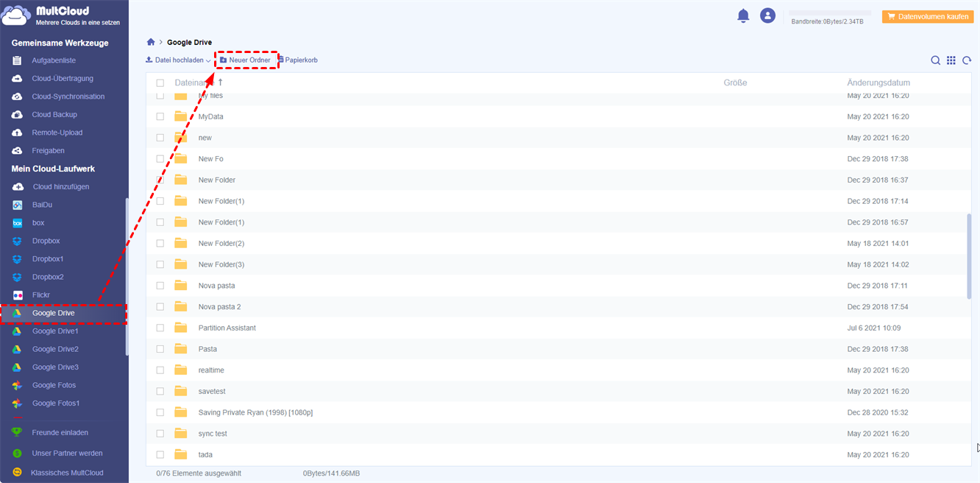Open Cloud-Übertragung in sidebar
This screenshot has width=980, height=483.
coord(63,78)
